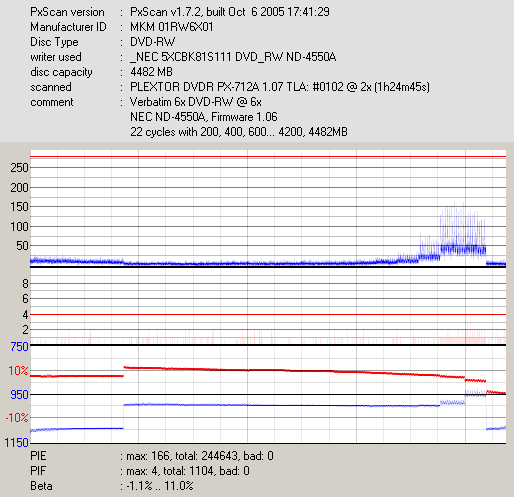The height and width of the screenshot is (497, 514).
Task: Click the PIE spike peak near 150
Action: (x=454, y=203)
